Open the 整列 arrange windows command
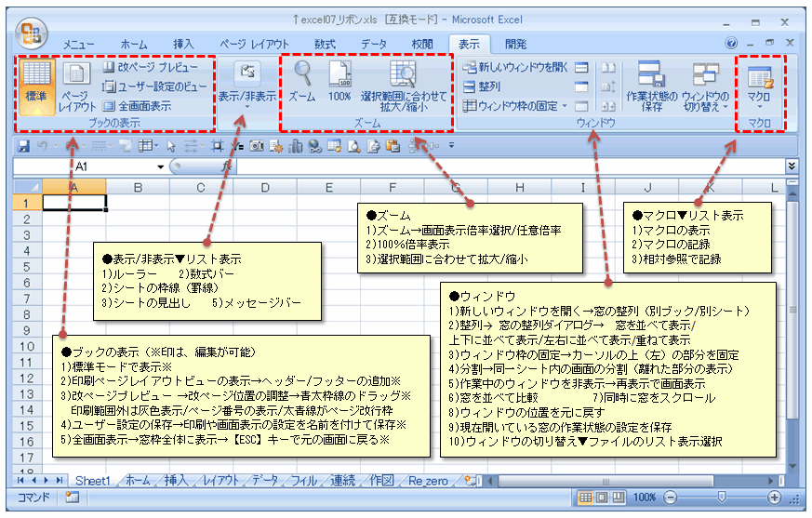The image size is (812, 518). click(x=482, y=86)
